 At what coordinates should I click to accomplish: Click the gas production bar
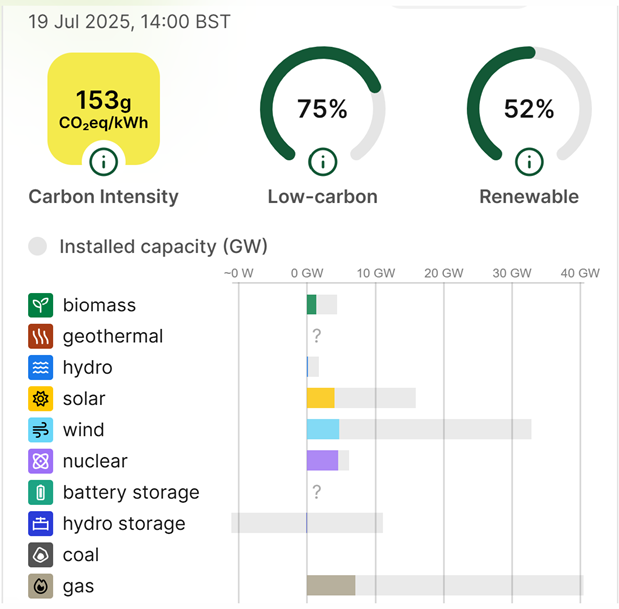tap(331, 585)
